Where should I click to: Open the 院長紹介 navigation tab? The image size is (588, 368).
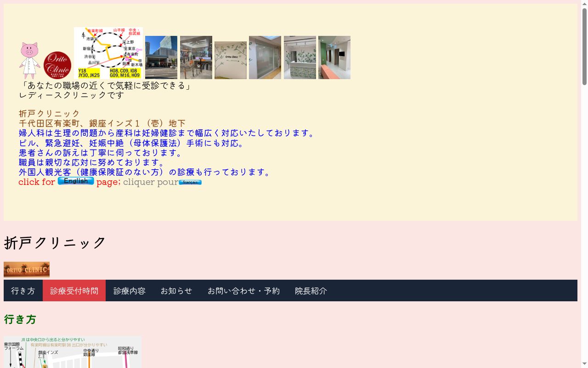click(311, 291)
